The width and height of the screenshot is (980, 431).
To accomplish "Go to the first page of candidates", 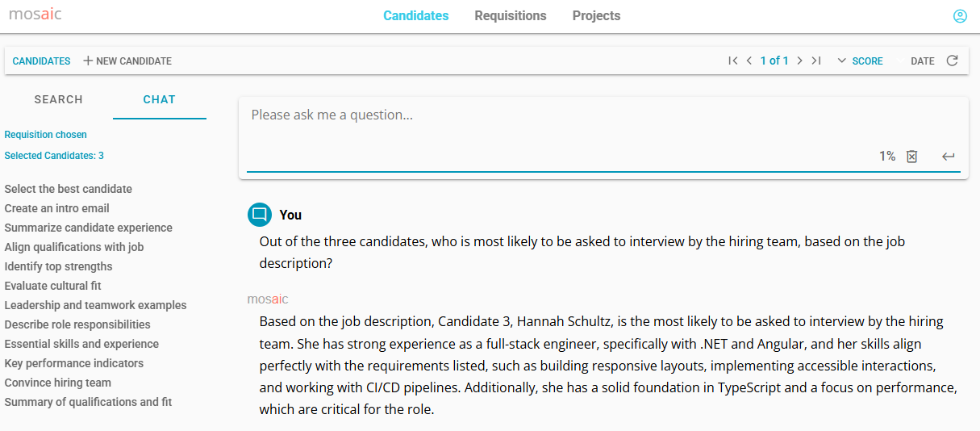I will click(x=732, y=61).
